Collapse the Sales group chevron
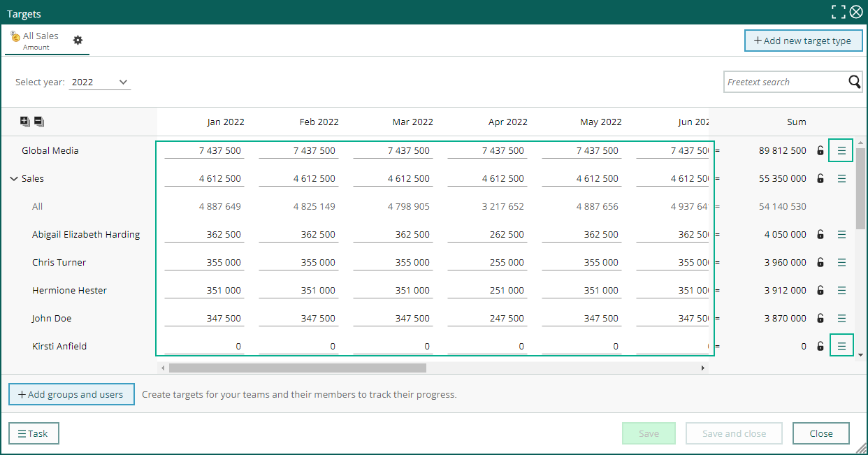 pyautogui.click(x=14, y=178)
